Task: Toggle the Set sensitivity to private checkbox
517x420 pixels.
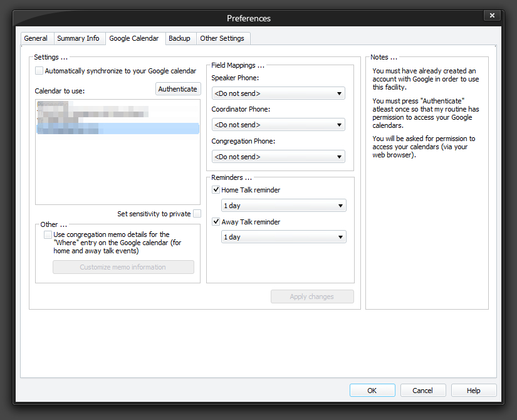Action: tap(197, 214)
